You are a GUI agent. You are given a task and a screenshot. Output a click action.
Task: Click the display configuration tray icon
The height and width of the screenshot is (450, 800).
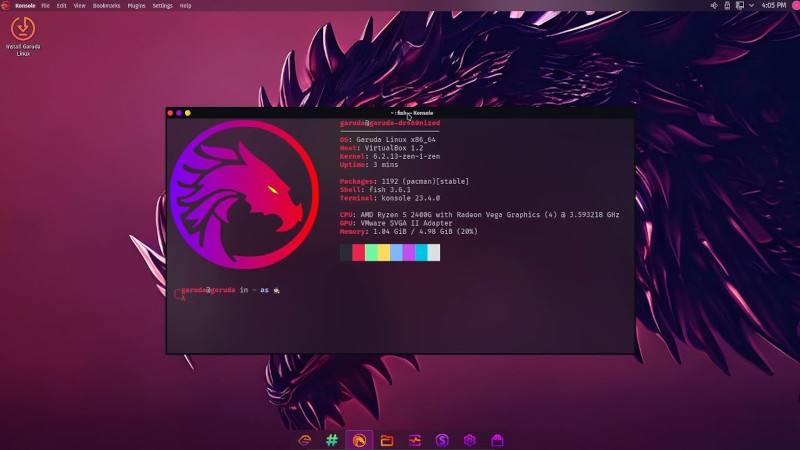coord(739,6)
